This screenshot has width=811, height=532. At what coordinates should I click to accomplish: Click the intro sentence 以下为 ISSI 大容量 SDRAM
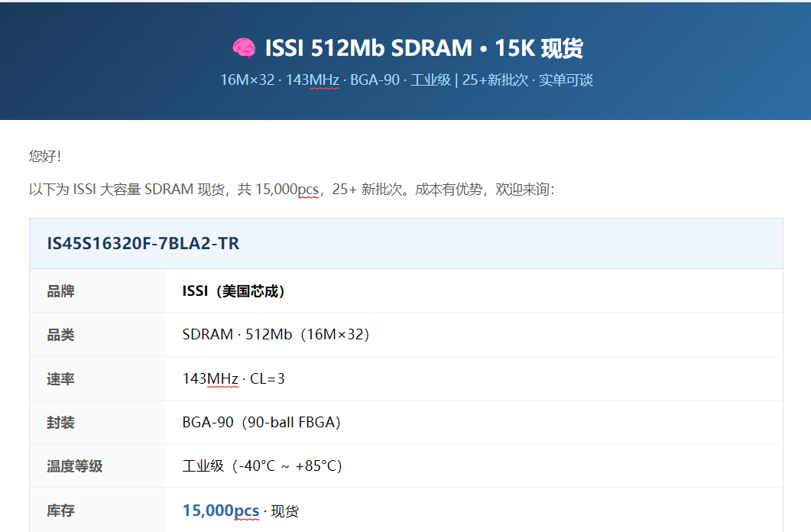tap(292, 190)
